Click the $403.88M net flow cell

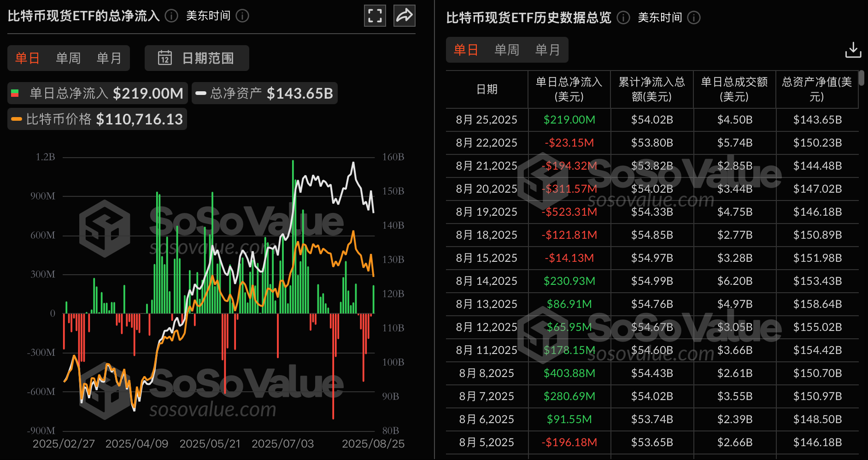569,373
